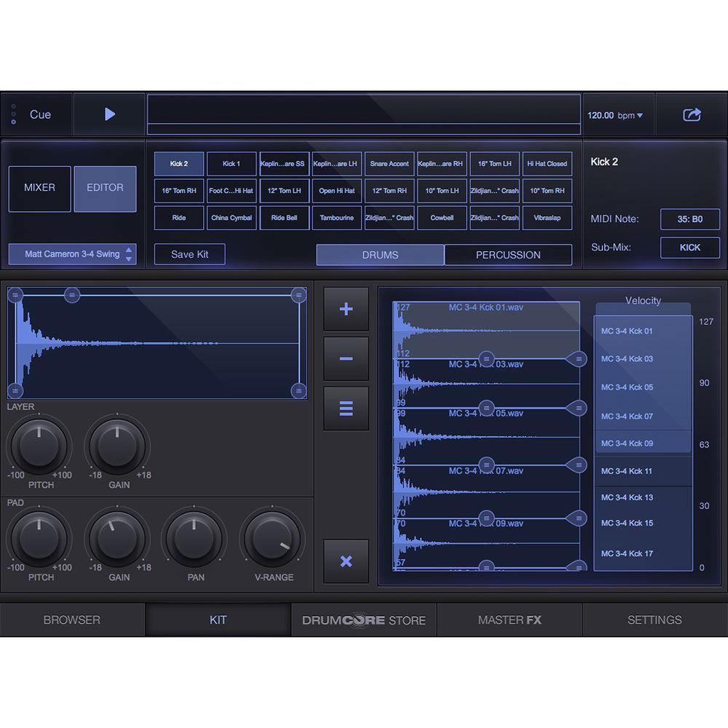Add a new layer with the plus icon
The image size is (728, 728).
[x=346, y=308]
